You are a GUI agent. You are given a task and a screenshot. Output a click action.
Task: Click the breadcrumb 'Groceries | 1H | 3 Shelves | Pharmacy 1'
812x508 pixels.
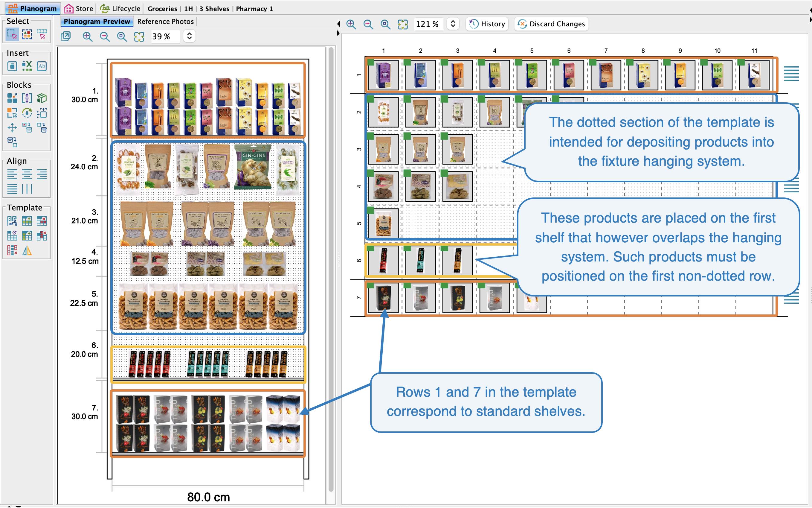coord(210,9)
